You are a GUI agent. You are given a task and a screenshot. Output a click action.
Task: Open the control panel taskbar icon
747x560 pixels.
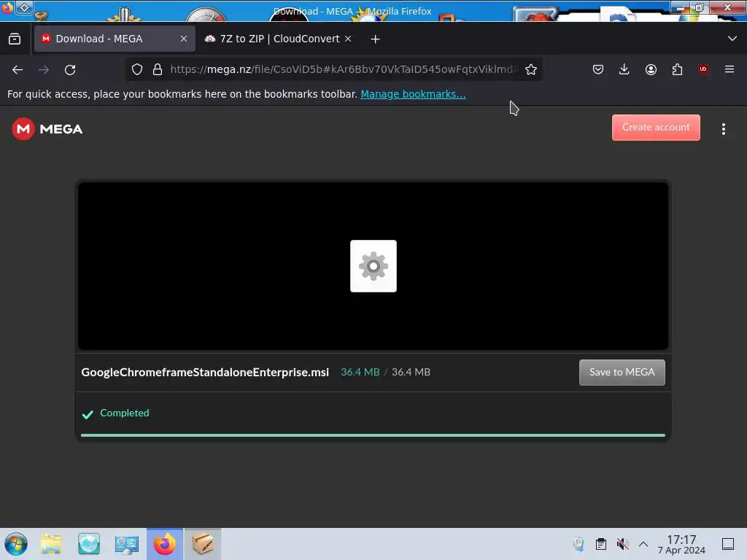pos(127,544)
